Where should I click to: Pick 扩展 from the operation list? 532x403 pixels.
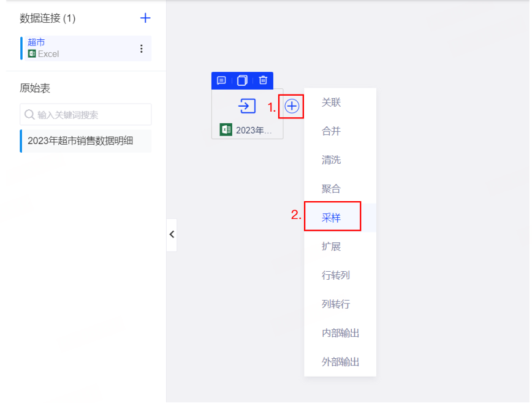[x=331, y=247]
